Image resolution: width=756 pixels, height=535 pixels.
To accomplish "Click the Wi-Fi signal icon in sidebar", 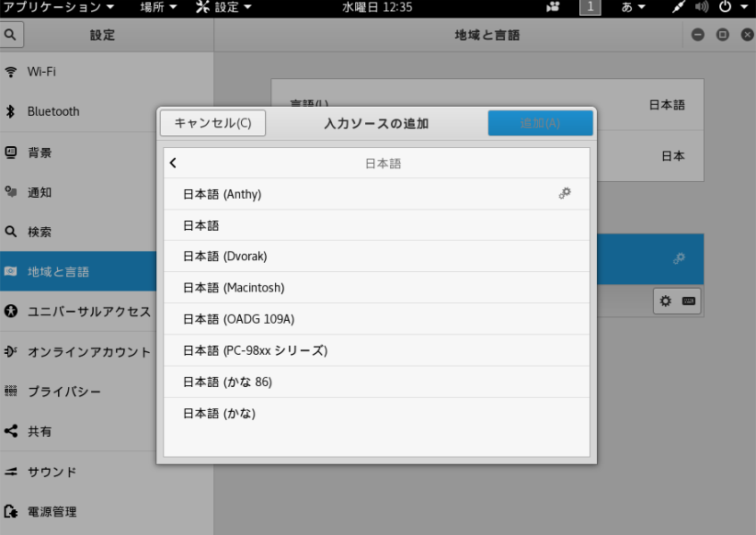I will click(11, 72).
